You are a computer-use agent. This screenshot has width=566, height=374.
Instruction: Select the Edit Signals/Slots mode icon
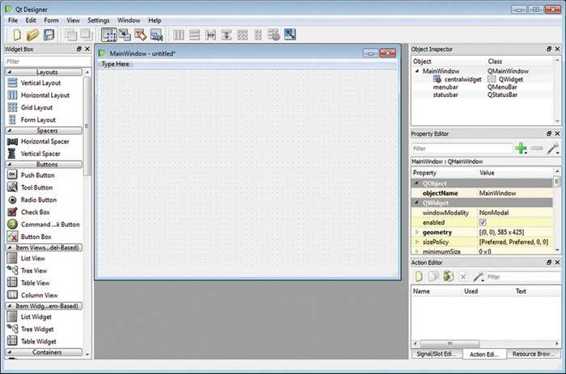[125, 35]
